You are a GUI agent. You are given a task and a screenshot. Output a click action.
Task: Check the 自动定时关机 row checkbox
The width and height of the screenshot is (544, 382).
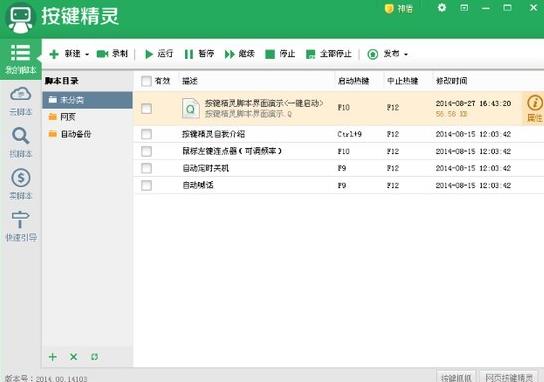point(146,168)
